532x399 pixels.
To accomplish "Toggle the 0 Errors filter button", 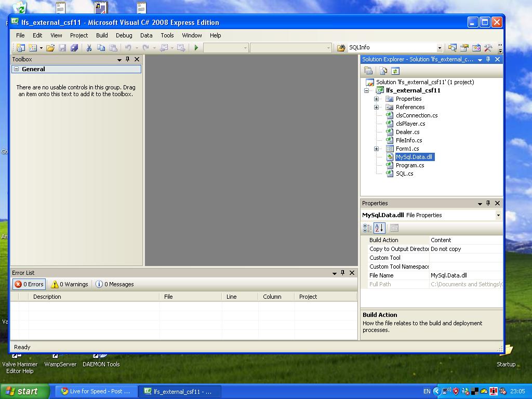I will click(29, 284).
